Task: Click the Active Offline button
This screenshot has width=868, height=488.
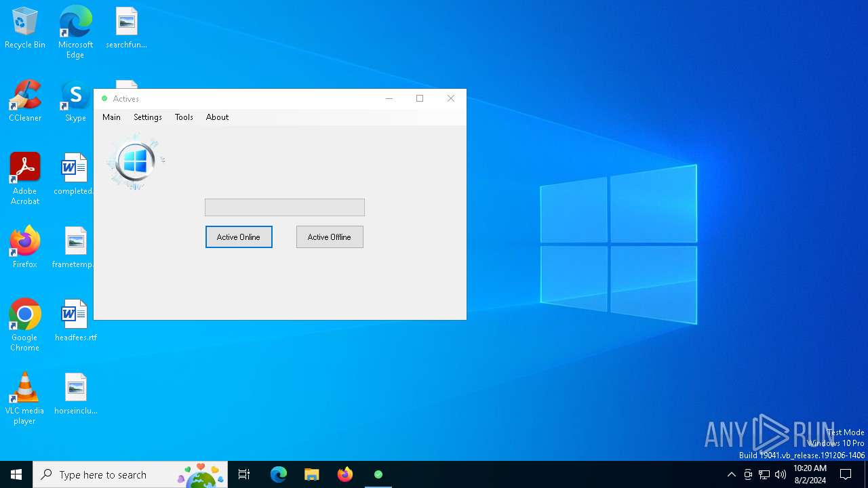Action: tap(330, 237)
